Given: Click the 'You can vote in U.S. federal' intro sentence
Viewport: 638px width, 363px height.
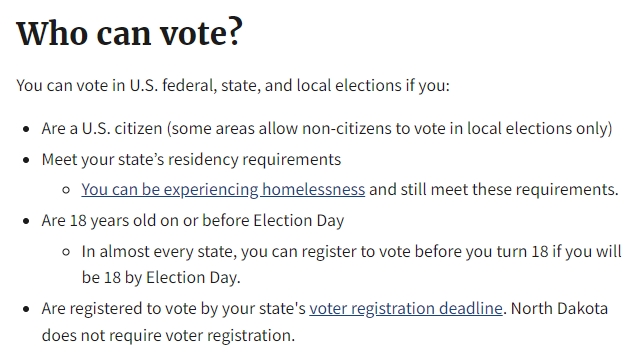Looking at the screenshot, I should click(x=233, y=86).
